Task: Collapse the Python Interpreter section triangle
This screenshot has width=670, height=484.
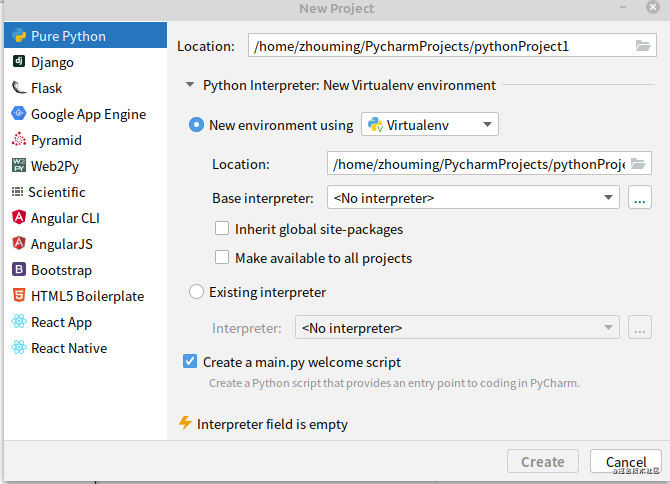Action: 189,86
